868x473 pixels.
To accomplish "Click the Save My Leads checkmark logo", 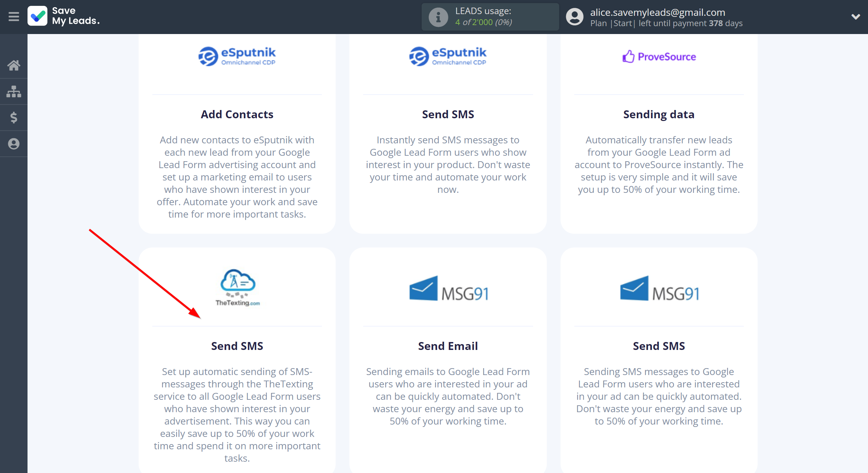I will pos(37,16).
